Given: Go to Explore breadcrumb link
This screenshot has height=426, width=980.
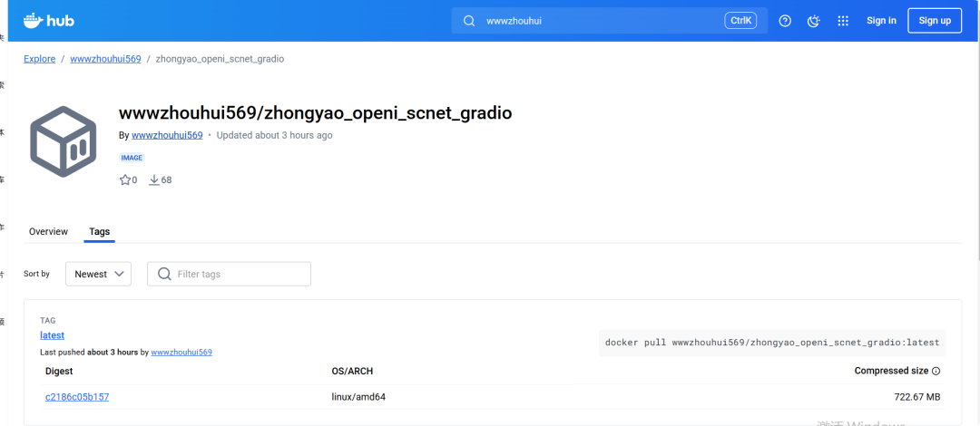Looking at the screenshot, I should pos(39,59).
